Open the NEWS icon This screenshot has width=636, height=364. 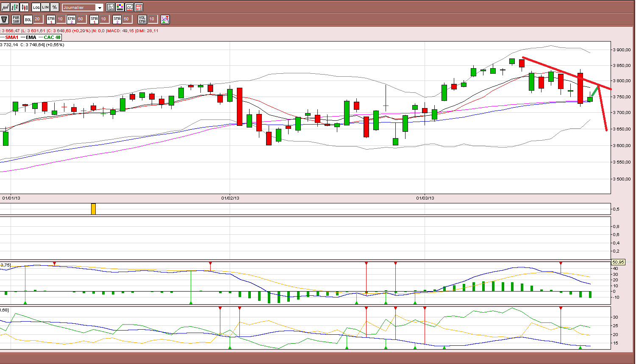click(139, 7)
